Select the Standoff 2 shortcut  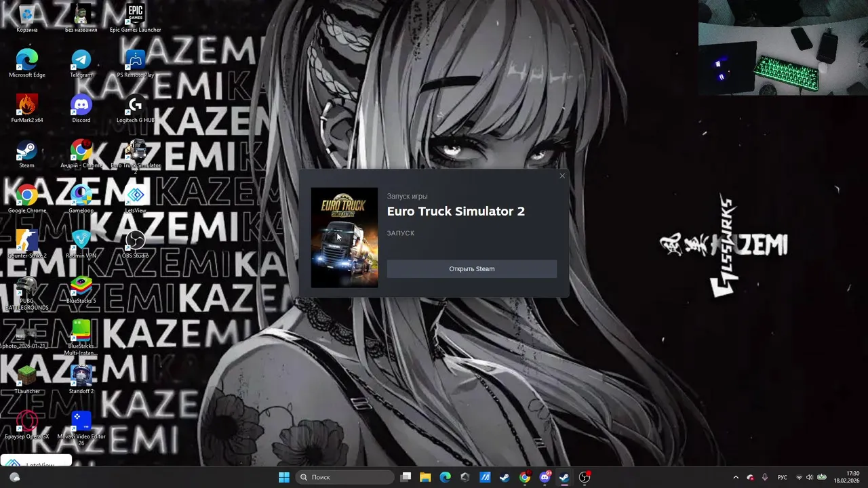[x=81, y=380]
